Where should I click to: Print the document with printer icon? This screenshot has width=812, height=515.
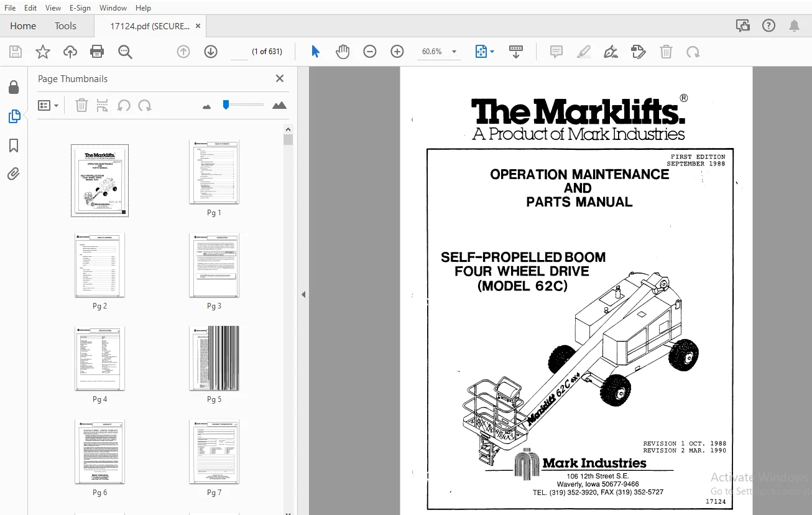click(x=97, y=52)
